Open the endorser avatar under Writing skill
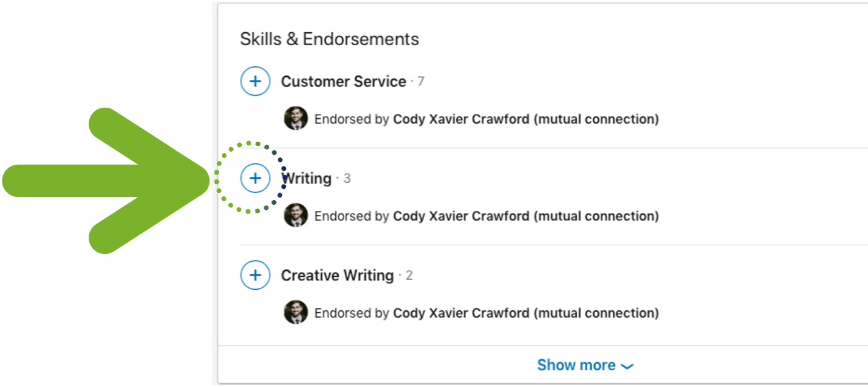868x387 pixels. tap(296, 215)
